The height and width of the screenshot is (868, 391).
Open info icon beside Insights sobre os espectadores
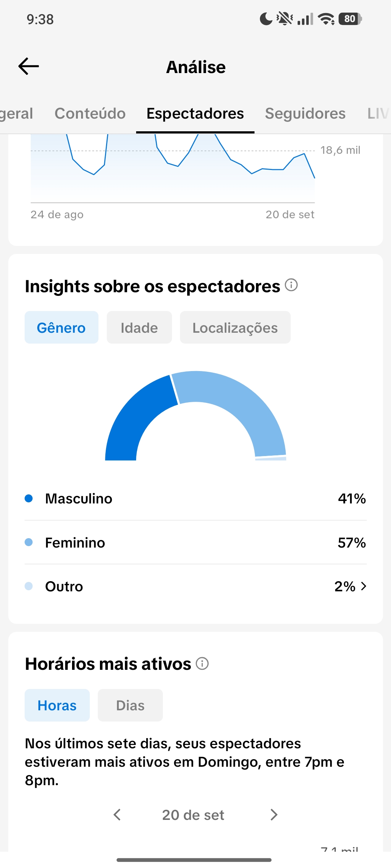click(291, 285)
